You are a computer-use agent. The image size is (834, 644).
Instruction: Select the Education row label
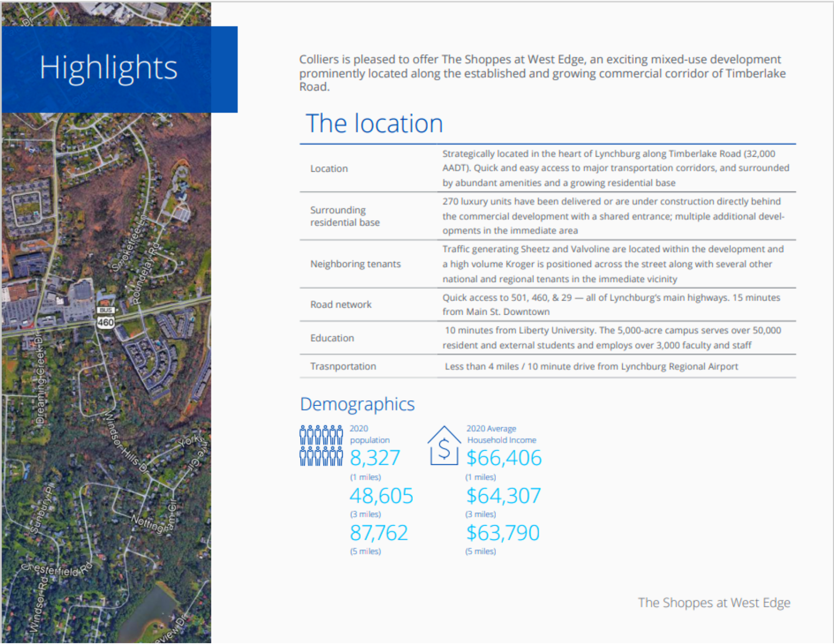click(332, 338)
